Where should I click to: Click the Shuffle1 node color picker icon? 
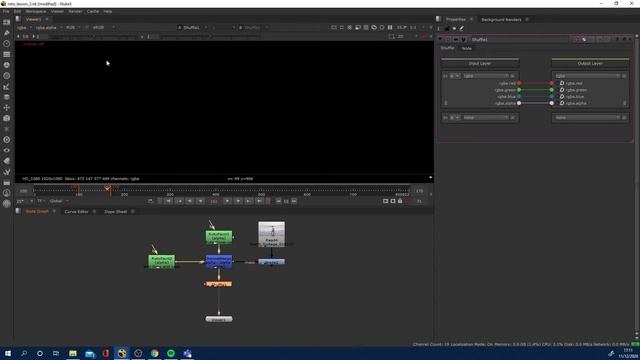tap(576, 40)
